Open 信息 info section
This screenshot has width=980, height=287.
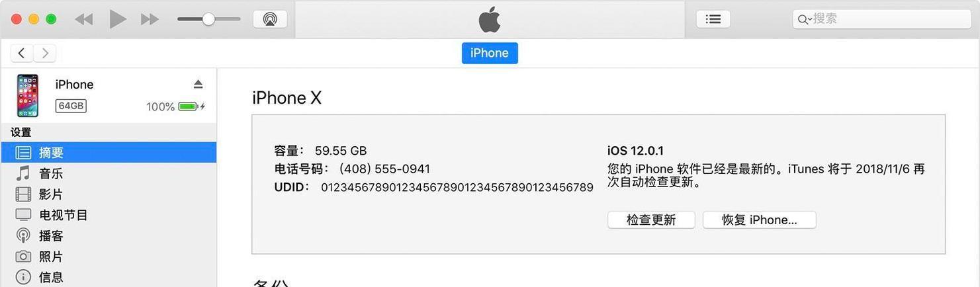109,277
